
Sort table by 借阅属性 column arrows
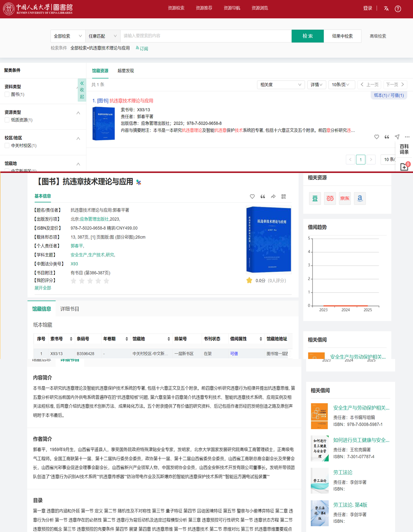[x=261, y=339]
